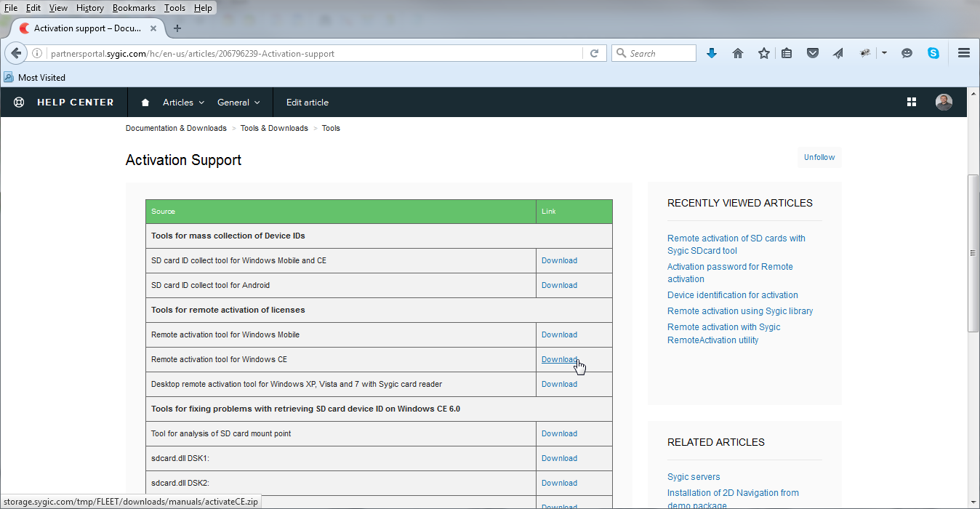Click the Link column header

click(574, 212)
